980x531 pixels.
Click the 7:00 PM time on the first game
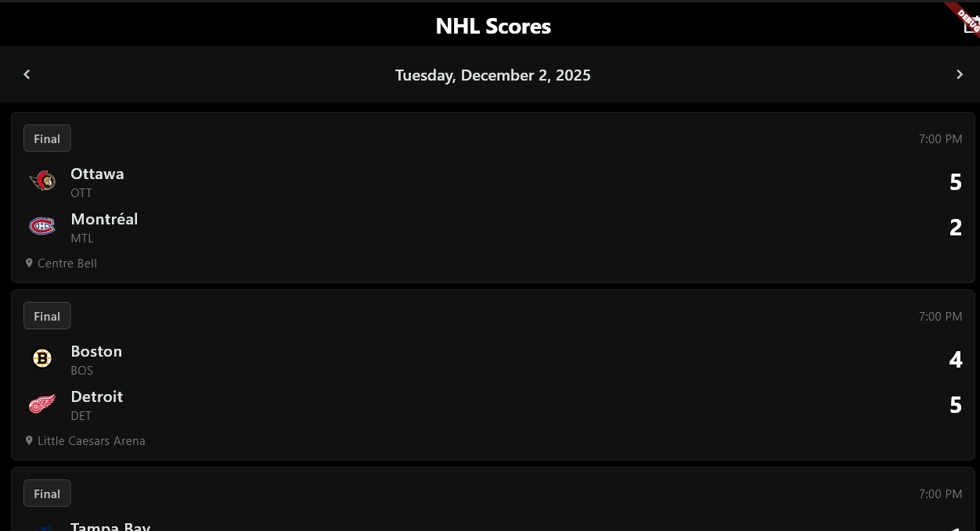(x=940, y=138)
